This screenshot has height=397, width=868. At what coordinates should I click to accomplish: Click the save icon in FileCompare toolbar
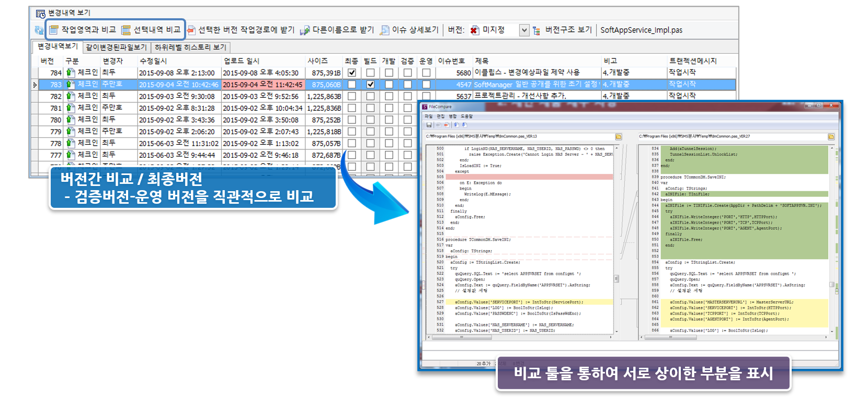429,125
